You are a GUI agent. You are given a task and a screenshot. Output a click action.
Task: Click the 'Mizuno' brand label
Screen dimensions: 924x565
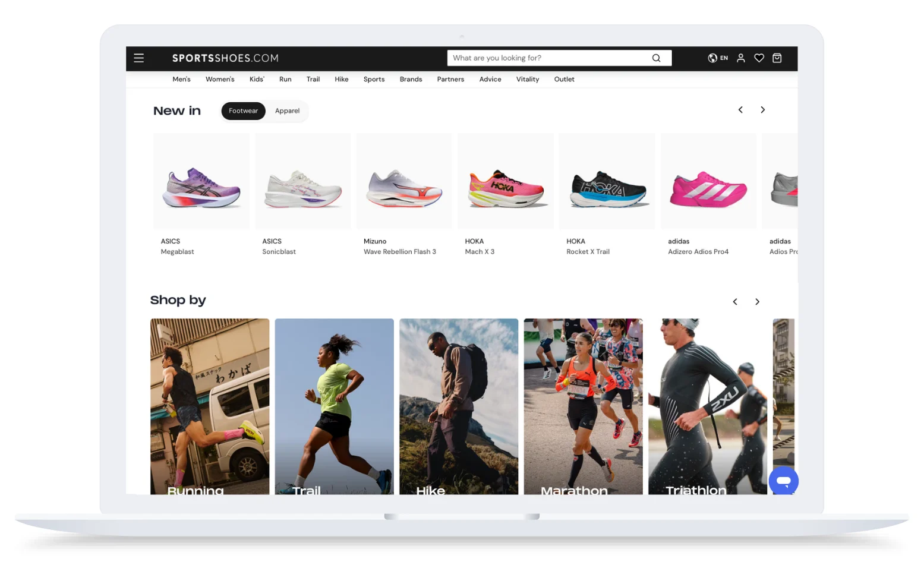(x=375, y=241)
